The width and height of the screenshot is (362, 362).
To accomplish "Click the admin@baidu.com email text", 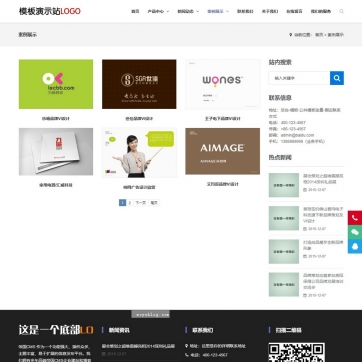I will 297,135.
